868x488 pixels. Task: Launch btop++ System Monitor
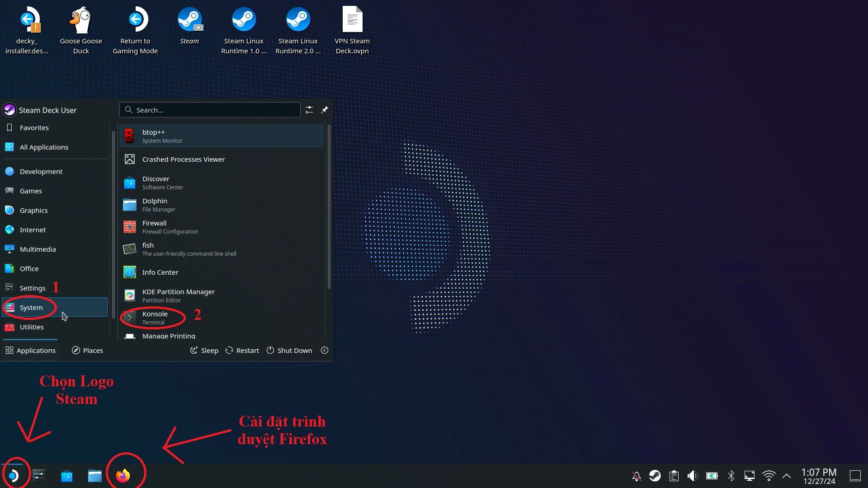(x=222, y=136)
